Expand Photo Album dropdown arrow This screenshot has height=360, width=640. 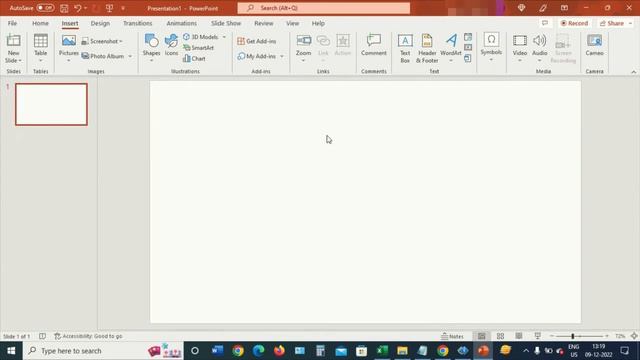[130, 56]
